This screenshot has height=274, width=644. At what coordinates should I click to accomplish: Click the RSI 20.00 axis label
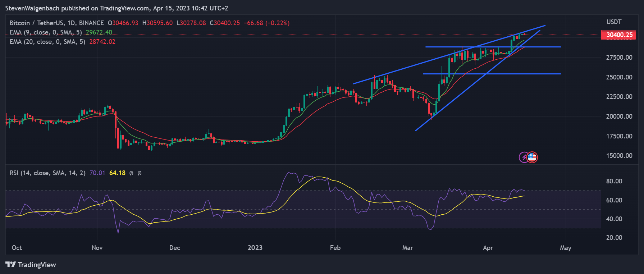click(x=614, y=238)
